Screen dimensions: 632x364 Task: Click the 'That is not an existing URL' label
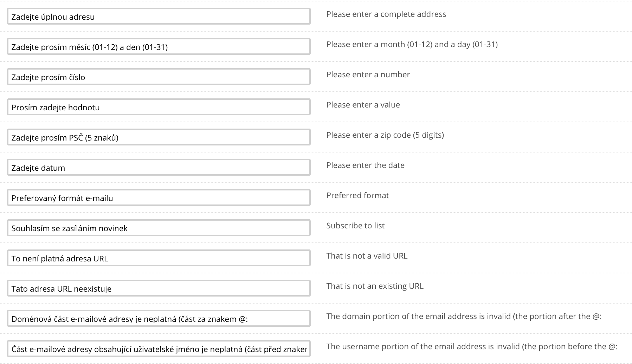point(375,286)
